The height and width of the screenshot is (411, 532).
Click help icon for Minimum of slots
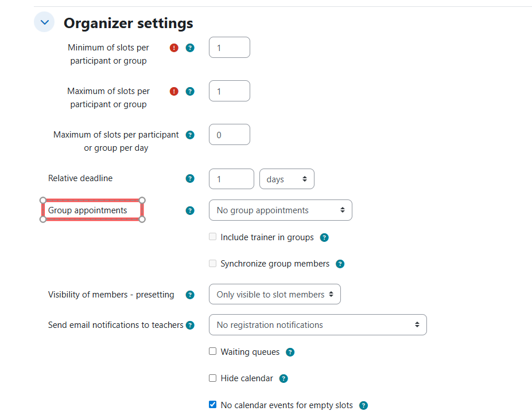point(190,48)
